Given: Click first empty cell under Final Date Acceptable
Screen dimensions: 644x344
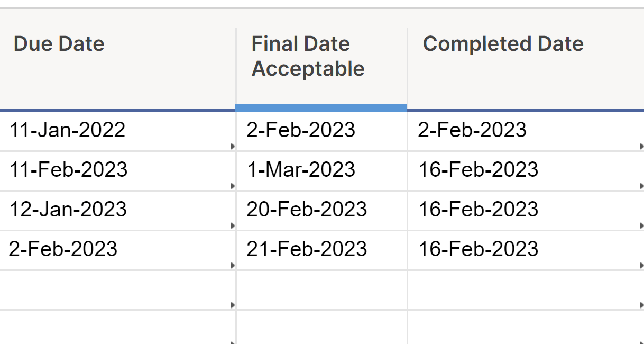Looking at the screenshot, I should [321, 290].
